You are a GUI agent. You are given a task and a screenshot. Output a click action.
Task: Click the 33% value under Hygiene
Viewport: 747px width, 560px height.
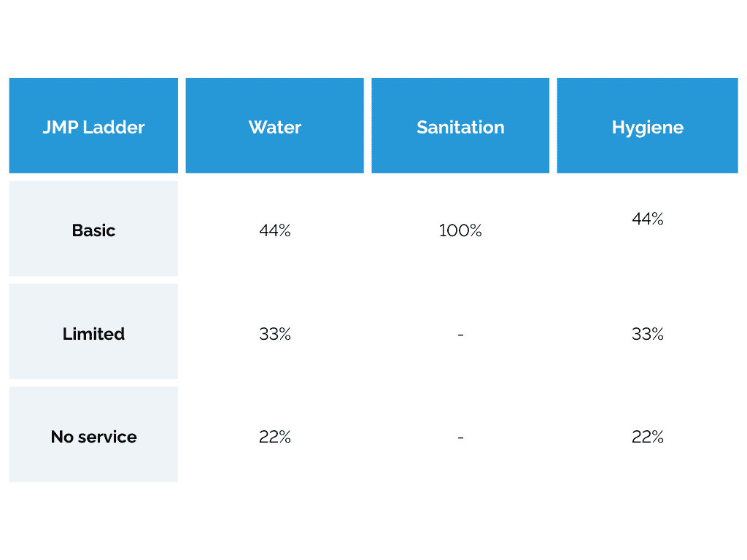[x=648, y=334]
